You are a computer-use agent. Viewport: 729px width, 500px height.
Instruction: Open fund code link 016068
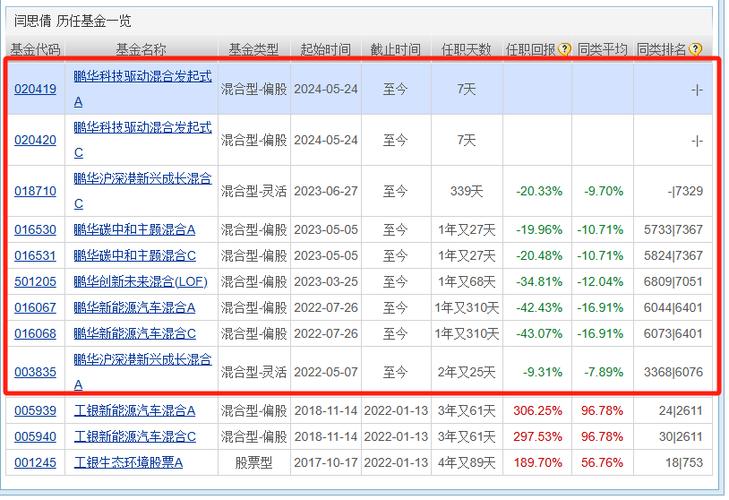click(x=35, y=334)
